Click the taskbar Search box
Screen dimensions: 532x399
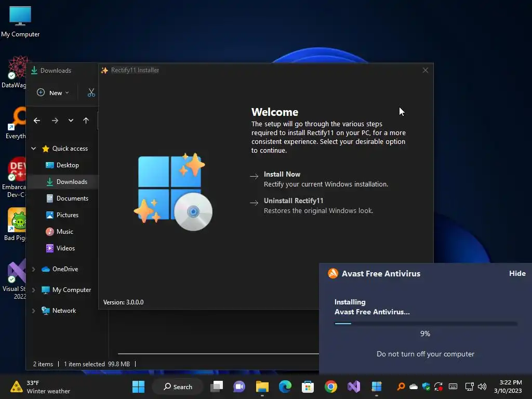(178, 387)
